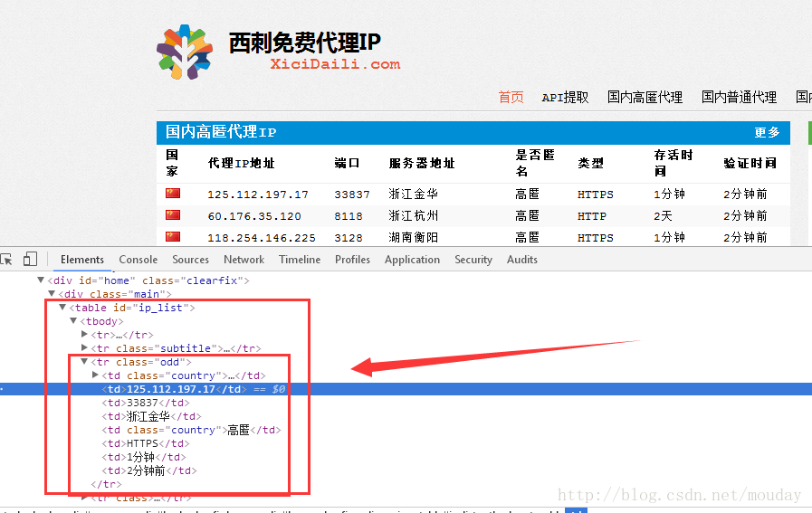
Task: Select the td HTTPS DOM row
Action: pyautogui.click(x=146, y=443)
